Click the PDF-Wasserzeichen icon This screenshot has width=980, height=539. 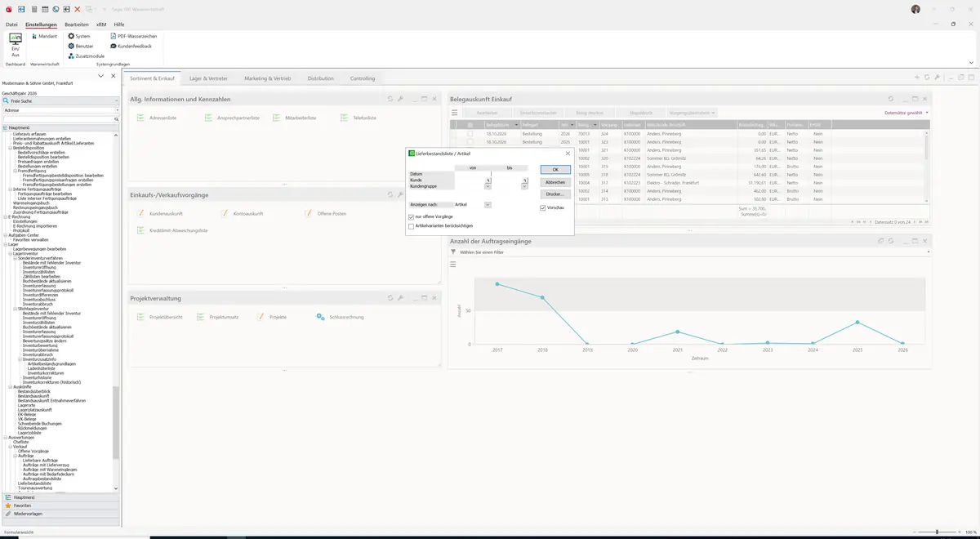[114, 36]
